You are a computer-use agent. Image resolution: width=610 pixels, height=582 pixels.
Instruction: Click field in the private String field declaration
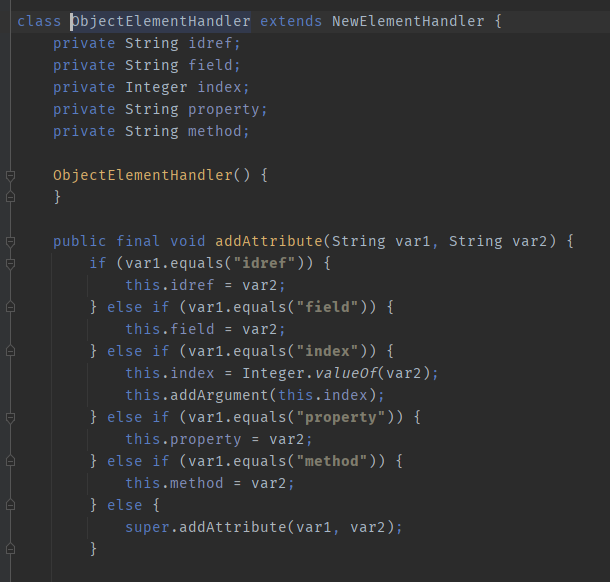pyautogui.click(x=210, y=65)
